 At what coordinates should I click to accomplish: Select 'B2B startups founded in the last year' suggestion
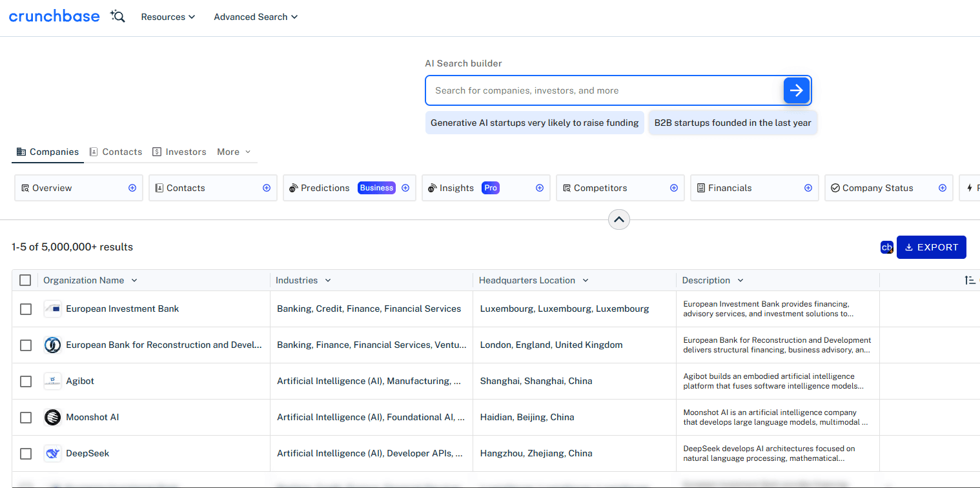coord(733,123)
